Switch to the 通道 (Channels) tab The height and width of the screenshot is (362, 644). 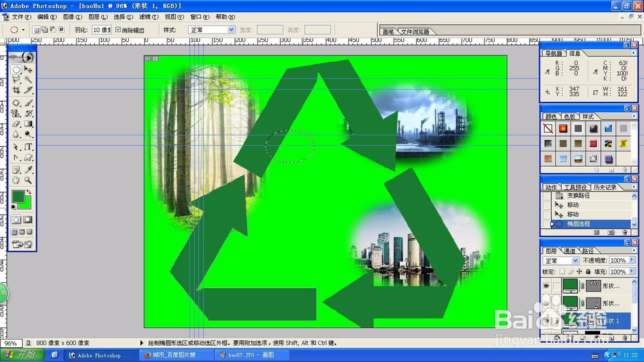(x=569, y=251)
